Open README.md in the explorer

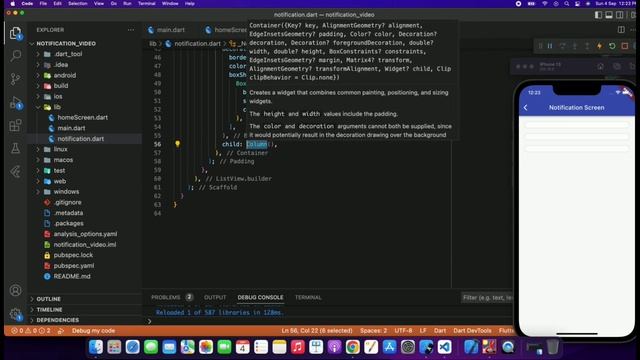(x=72, y=276)
